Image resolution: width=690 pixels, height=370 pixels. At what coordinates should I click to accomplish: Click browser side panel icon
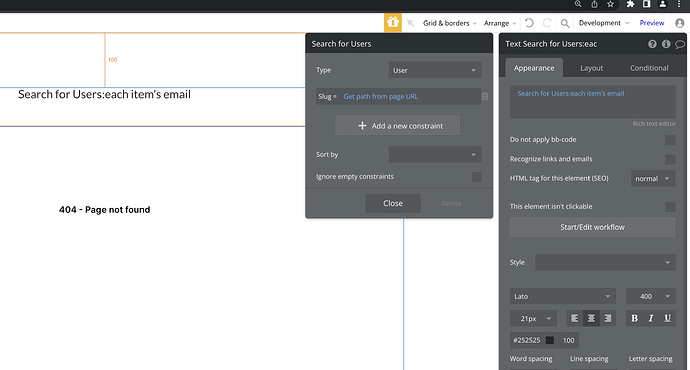pyautogui.click(x=646, y=4)
